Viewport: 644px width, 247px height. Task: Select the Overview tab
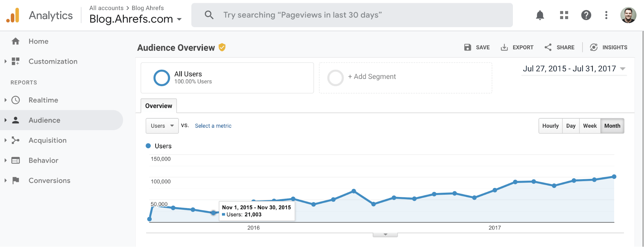[159, 106]
